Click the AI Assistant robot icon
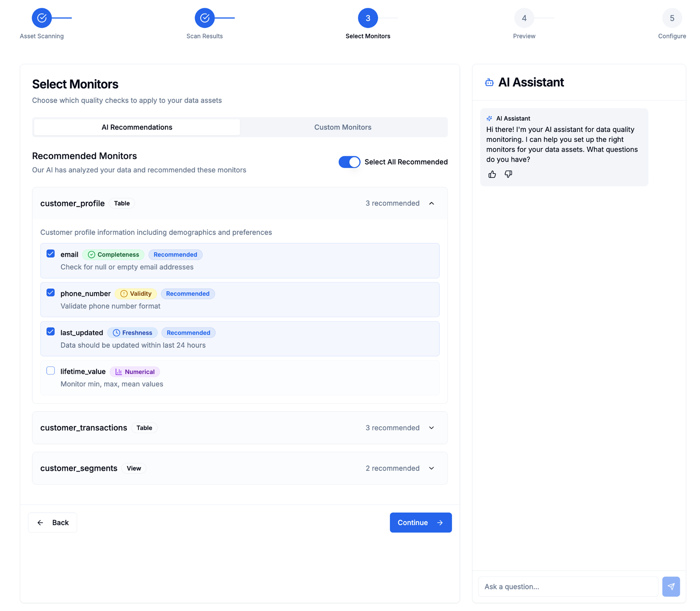700x611 pixels. [x=489, y=83]
